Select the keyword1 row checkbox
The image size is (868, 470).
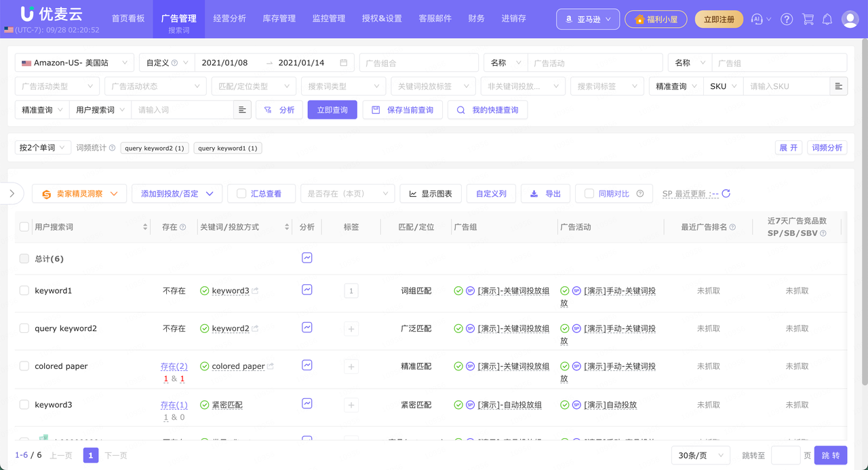24,290
